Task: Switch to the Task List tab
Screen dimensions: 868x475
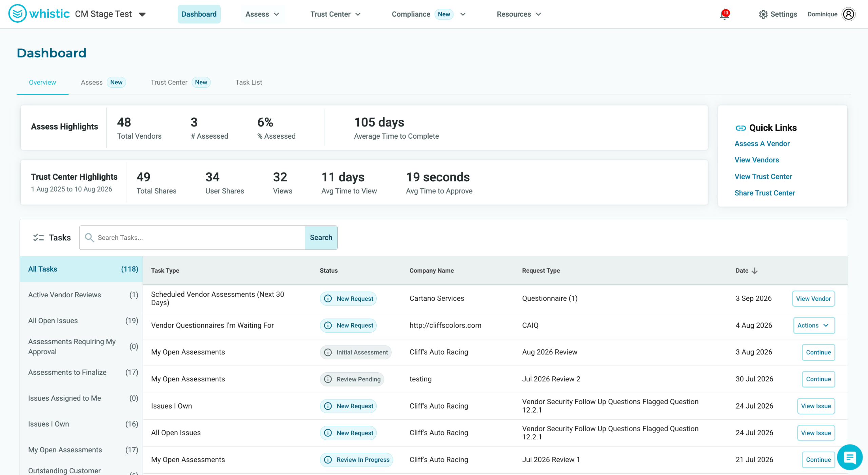Action: pyautogui.click(x=249, y=82)
